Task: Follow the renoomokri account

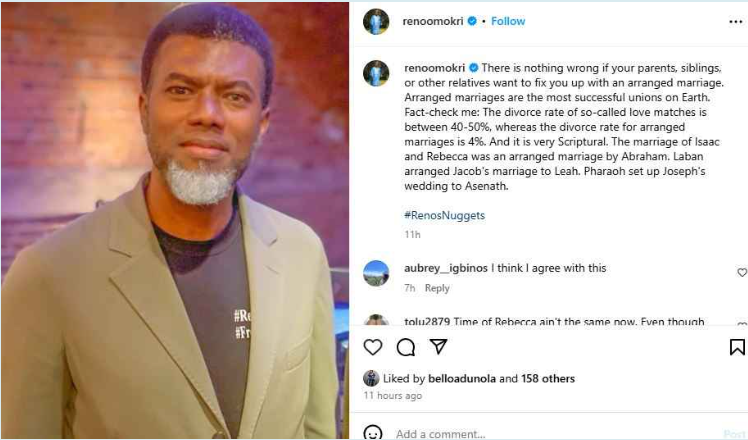Action: point(508,21)
